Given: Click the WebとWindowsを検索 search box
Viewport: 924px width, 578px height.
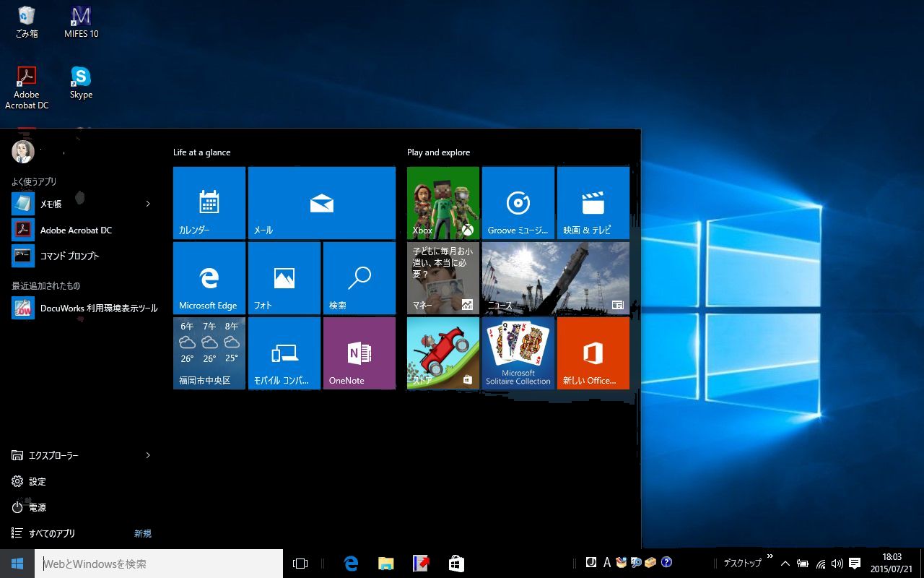Looking at the screenshot, I should coord(159,564).
